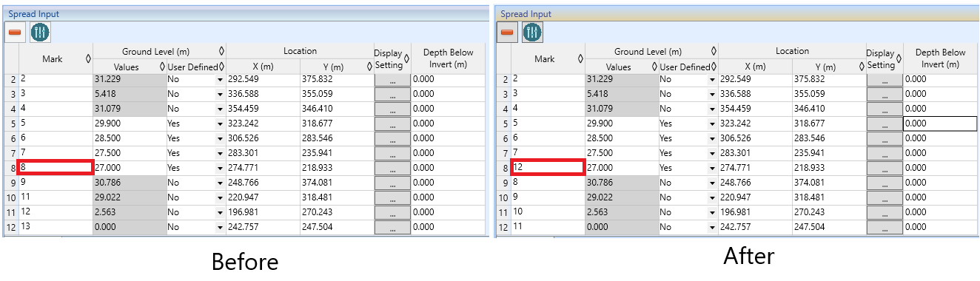The image size is (980, 281).
Task: Click red delete icon in Before panel
Action: 15,33
